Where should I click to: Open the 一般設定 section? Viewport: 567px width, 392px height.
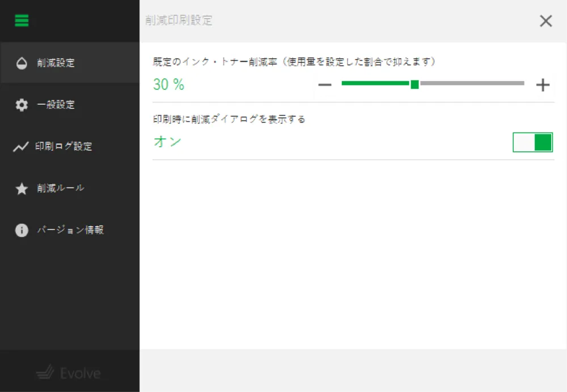click(x=70, y=105)
